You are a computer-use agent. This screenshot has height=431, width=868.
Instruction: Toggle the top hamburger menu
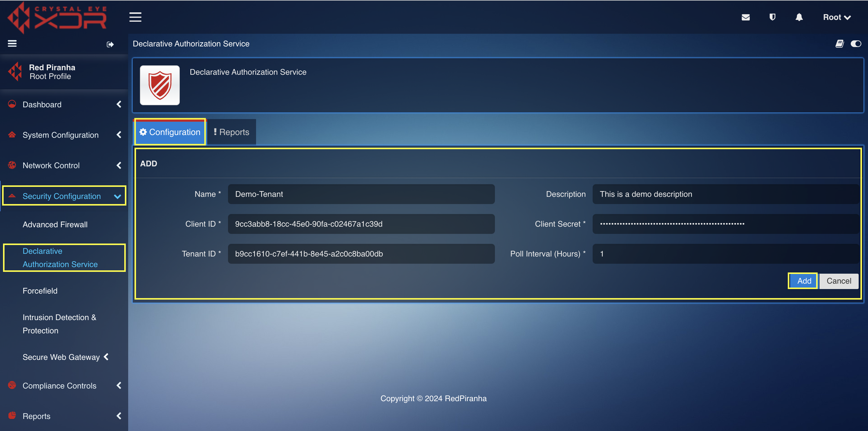click(x=135, y=17)
